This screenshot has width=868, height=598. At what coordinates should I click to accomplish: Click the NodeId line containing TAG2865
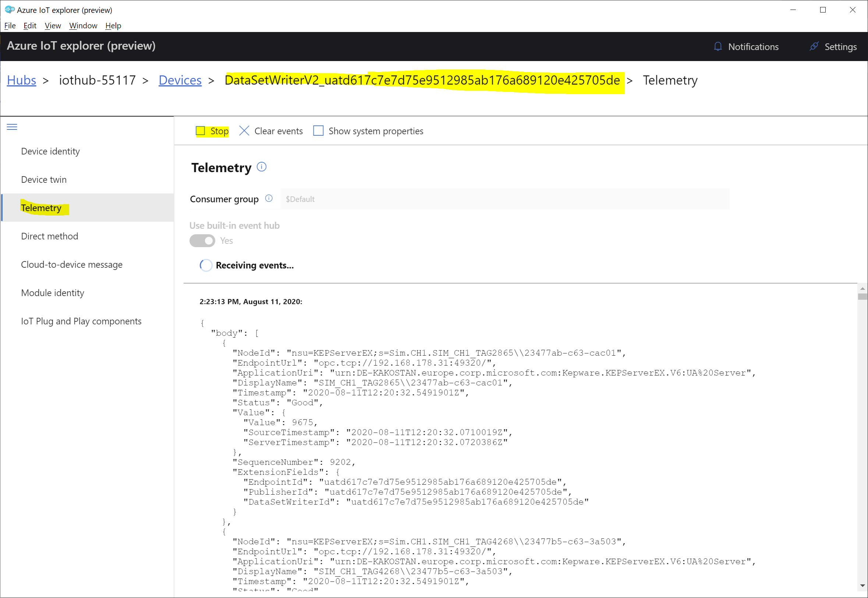click(x=429, y=353)
